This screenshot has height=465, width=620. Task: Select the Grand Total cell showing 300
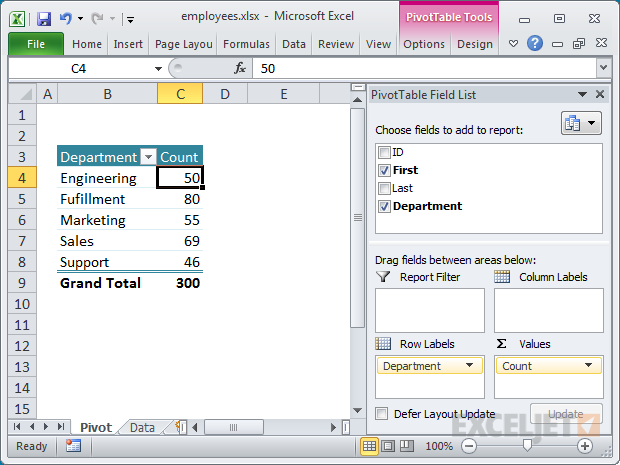point(180,283)
